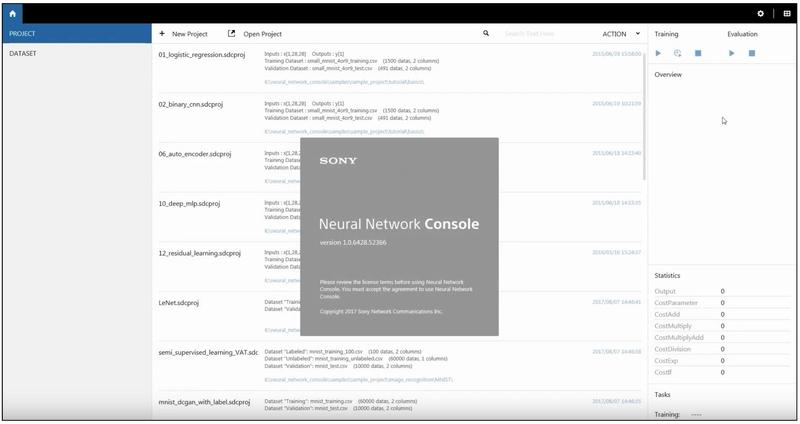Select the CostMultiplyAdd statistic row
Viewport: 800px width, 424px height.
722,338
